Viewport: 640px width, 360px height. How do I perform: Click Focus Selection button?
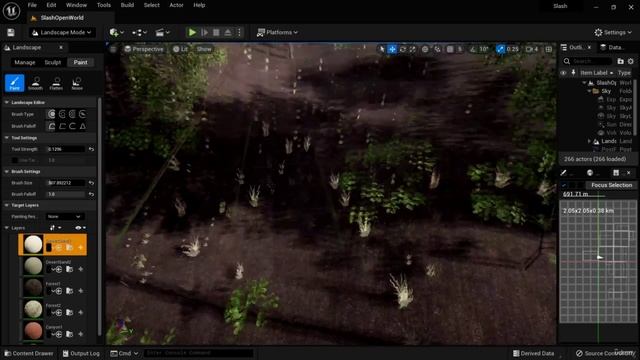(611, 185)
